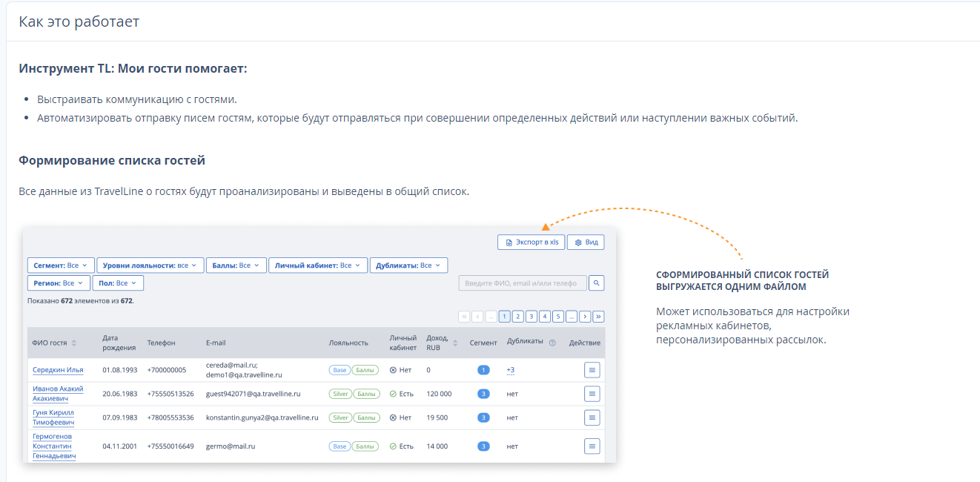Select page 5 in pagination

pos(558,317)
